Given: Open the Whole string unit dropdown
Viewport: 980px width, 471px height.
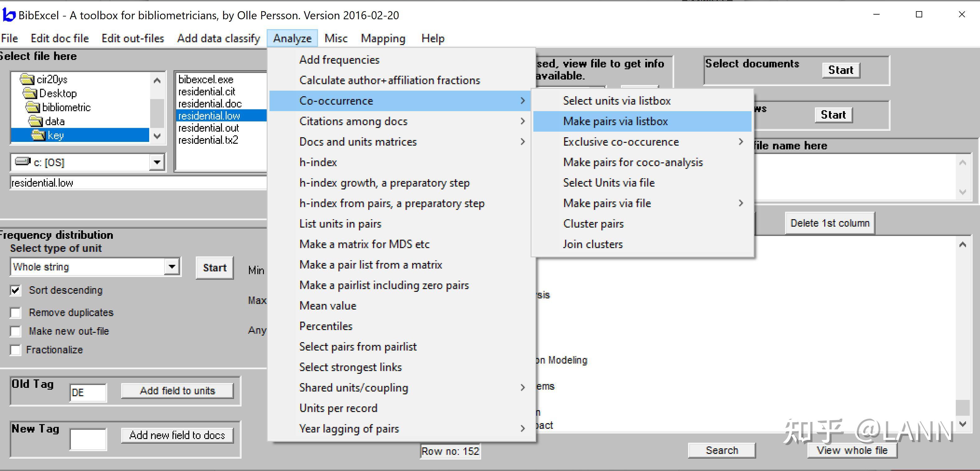Looking at the screenshot, I should coord(172,267).
